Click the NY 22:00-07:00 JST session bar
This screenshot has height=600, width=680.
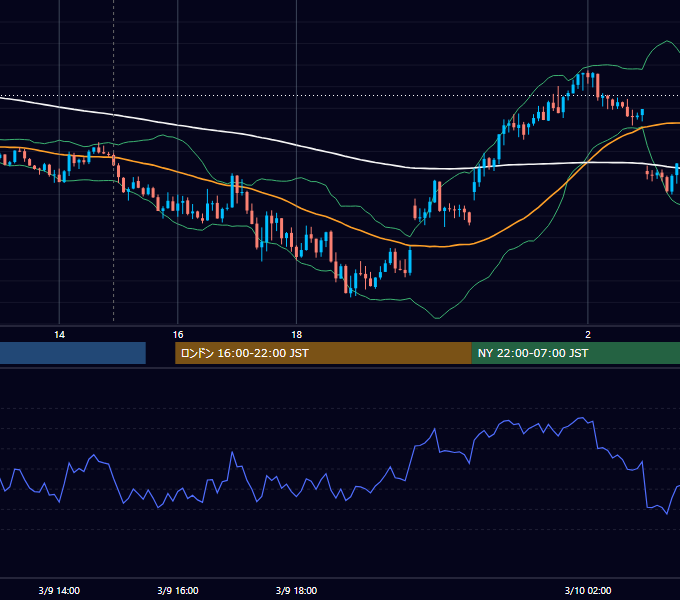coord(575,353)
